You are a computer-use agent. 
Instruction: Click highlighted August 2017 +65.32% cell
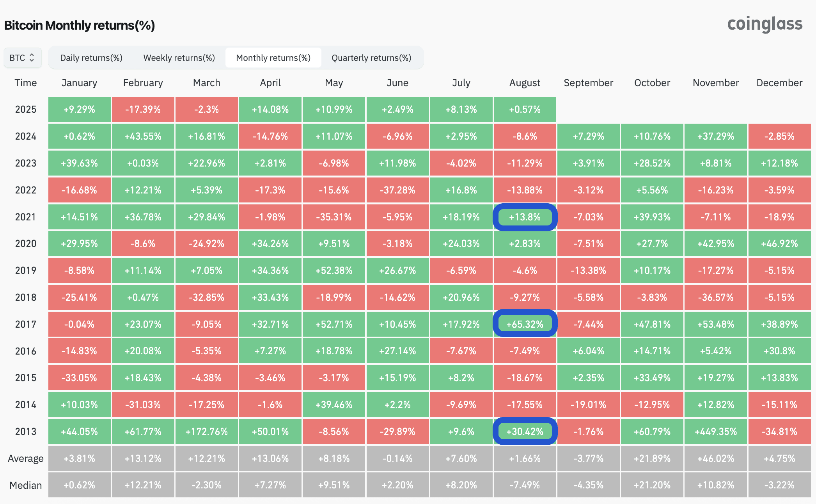click(525, 324)
